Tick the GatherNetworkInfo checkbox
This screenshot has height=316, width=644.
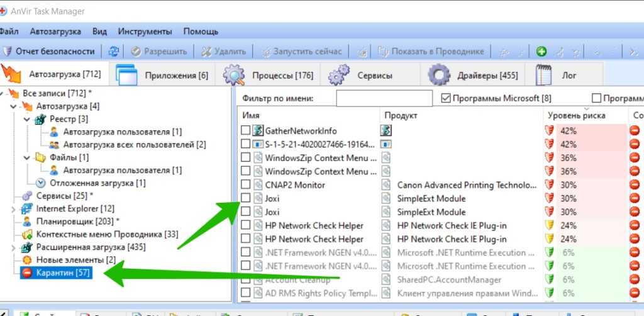(245, 131)
